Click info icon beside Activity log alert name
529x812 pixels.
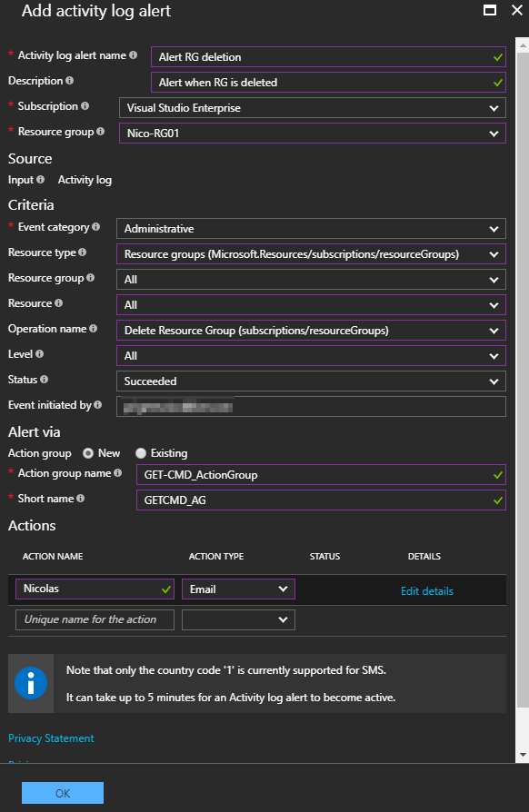coord(133,54)
